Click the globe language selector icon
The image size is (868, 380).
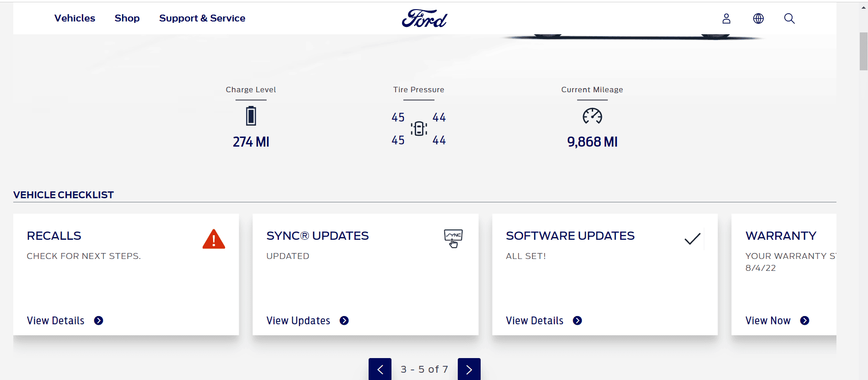click(758, 19)
